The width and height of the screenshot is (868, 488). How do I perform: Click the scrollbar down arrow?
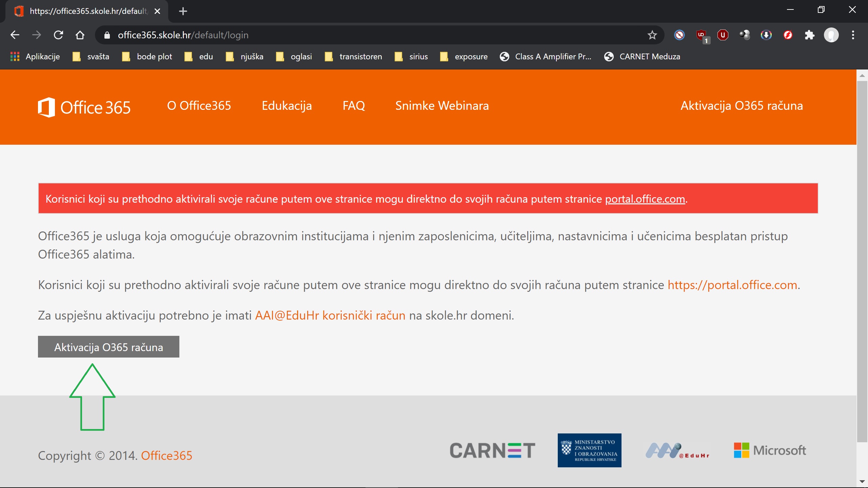(862, 482)
